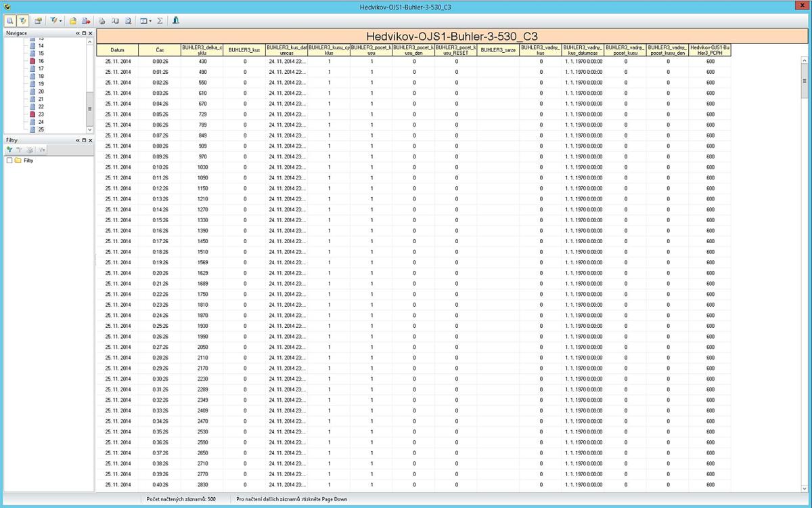Close the Filtry panel
The width and height of the screenshot is (812, 508).
(90, 140)
